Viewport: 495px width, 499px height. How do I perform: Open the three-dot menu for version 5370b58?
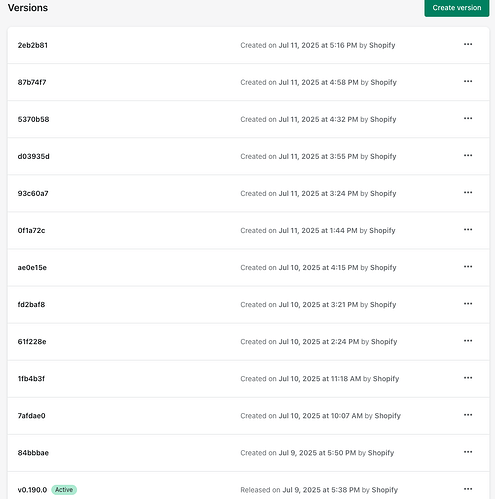point(468,118)
